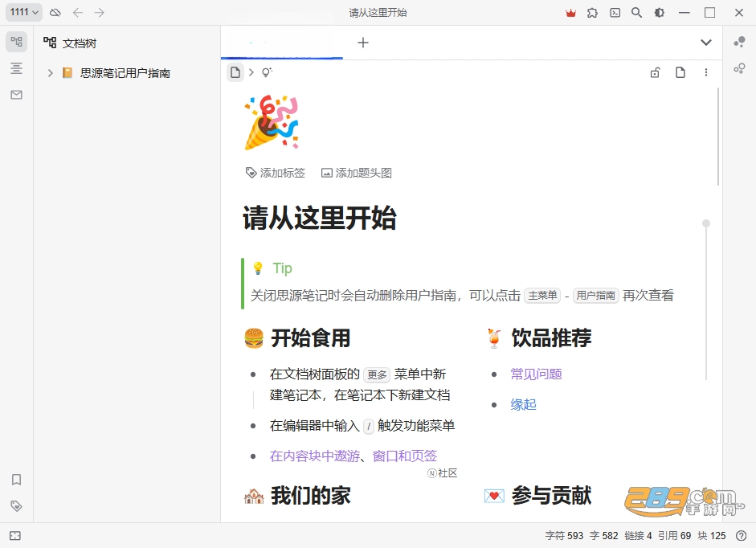Open the tags dock icon
Image resolution: width=756 pixels, height=548 pixels.
16,506
